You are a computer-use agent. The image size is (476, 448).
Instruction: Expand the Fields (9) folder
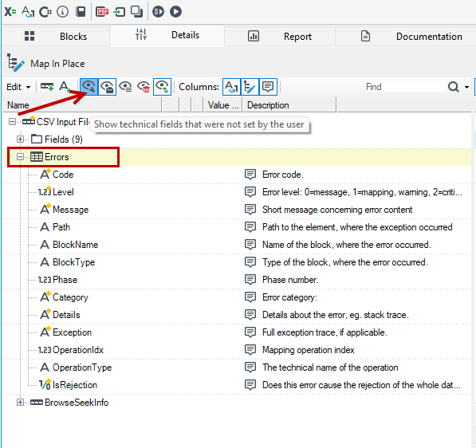point(20,140)
